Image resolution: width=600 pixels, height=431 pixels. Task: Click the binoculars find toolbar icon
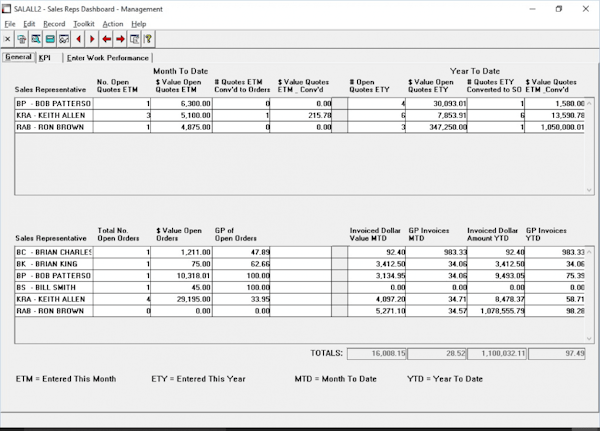point(64,39)
